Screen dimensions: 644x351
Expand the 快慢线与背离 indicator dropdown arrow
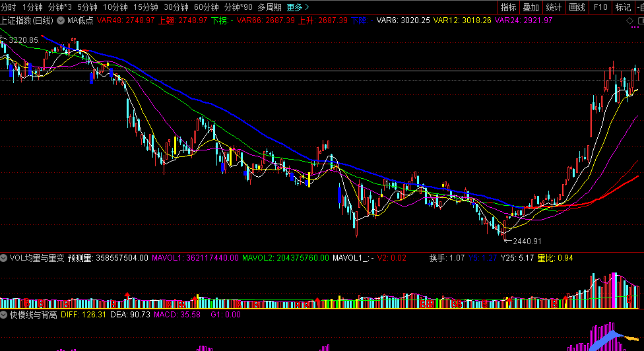coord(4,315)
